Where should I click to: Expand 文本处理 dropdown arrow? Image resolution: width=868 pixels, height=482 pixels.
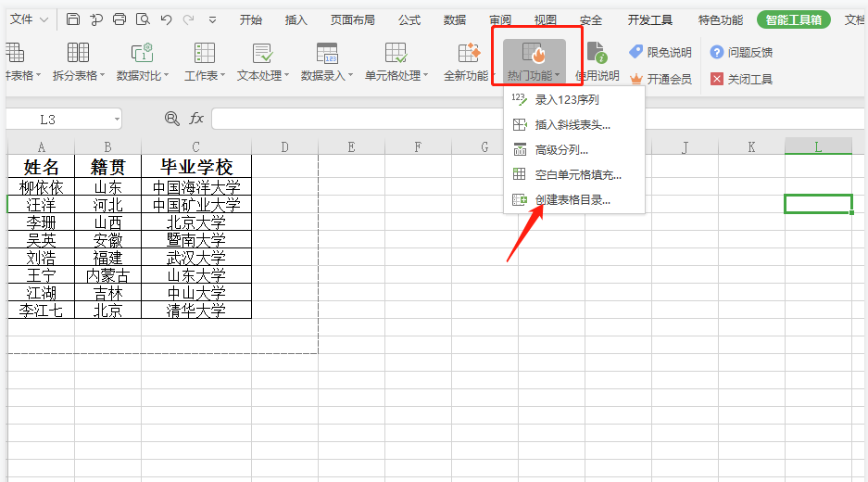(x=287, y=75)
